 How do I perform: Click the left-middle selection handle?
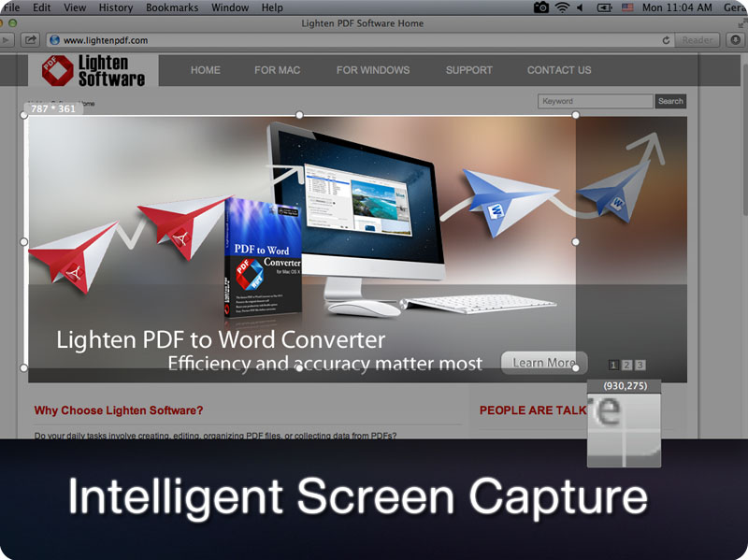(24, 242)
